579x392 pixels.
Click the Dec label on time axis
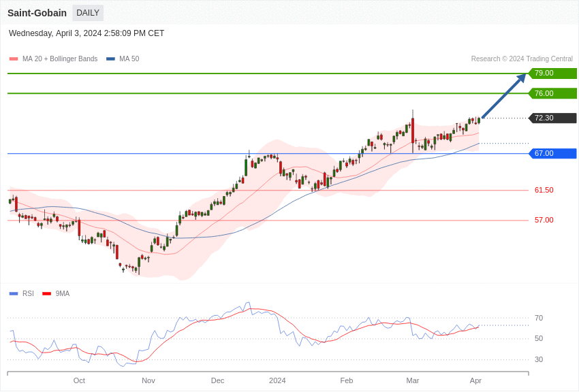(x=218, y=380)
